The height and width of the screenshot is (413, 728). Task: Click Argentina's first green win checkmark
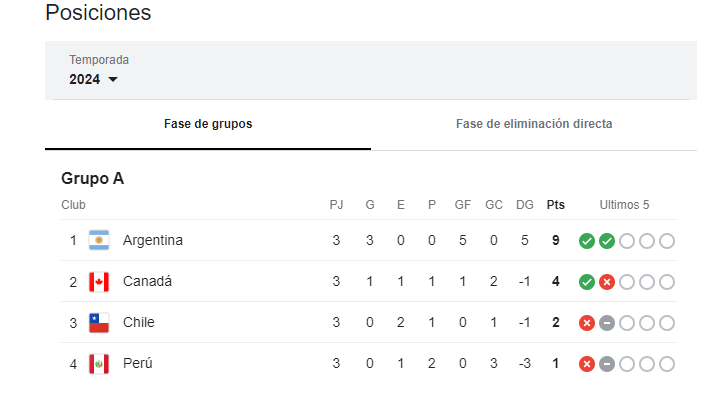587,241
